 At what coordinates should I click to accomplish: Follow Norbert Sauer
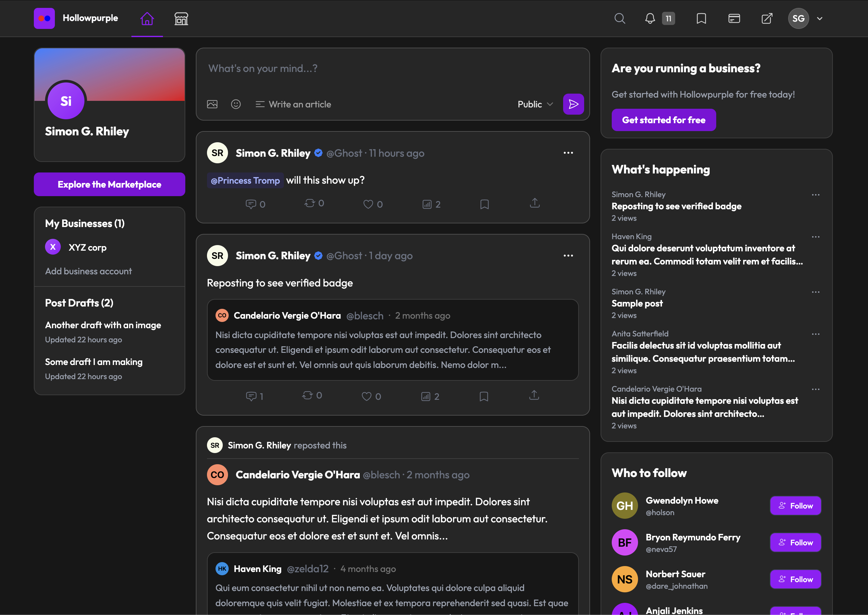coord(795,579)
